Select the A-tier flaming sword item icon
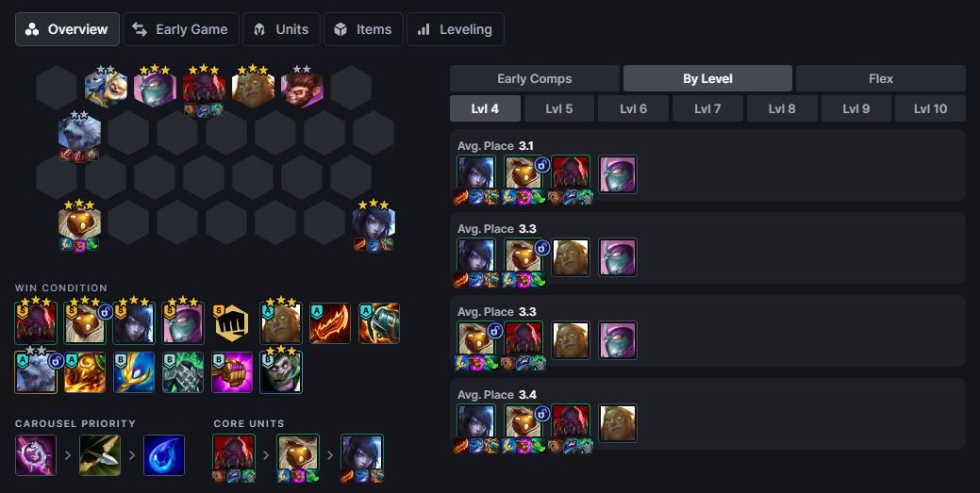Viewport: 980px width, 493px height. pos(329,323)
